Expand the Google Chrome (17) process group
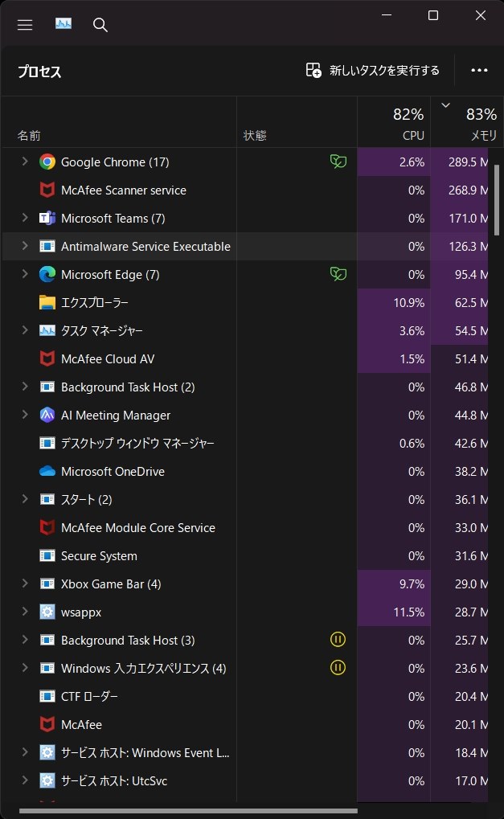 [25, 162]
